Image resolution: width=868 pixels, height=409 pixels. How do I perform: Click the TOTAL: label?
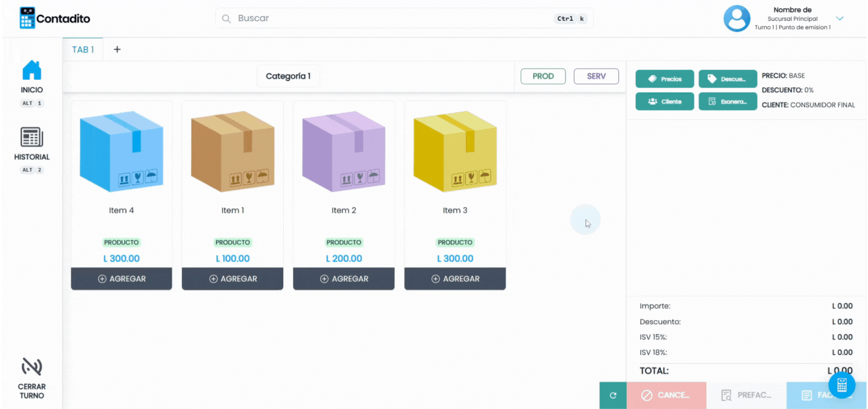[x=654, y=371]
